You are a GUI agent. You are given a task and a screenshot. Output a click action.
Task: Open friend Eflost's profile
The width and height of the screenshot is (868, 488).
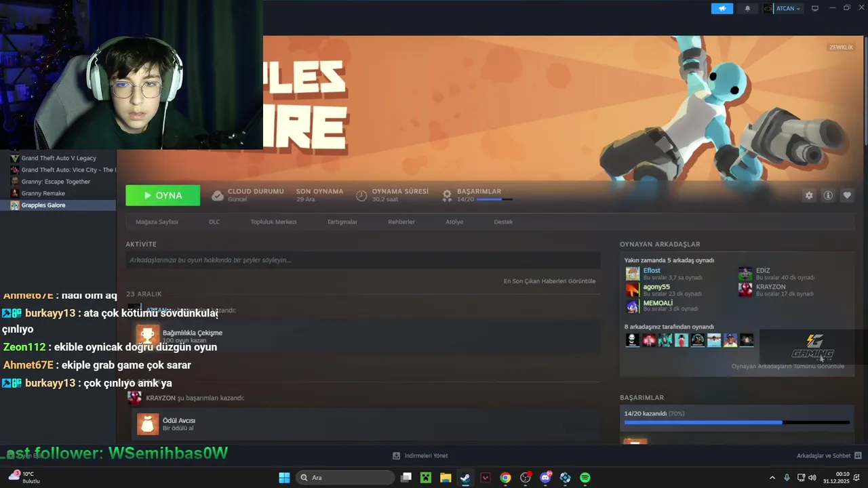[652, 270]
